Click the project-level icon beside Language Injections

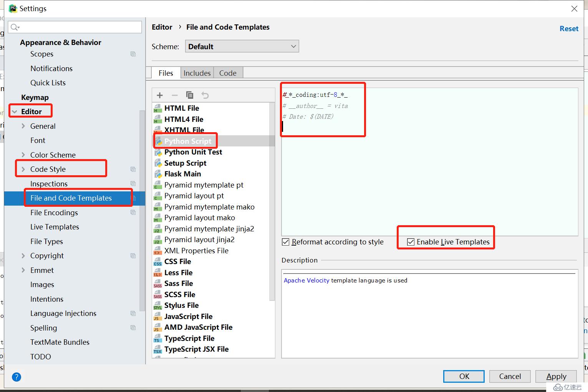[x=133, y=313]
